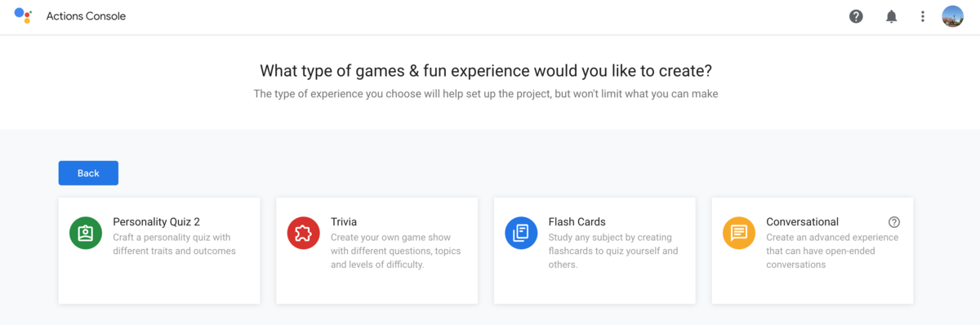The width and height of the screenshot is (980, 325).
Task: Click the green Personality Quiz icon
Action: click(x=86, y=234)
